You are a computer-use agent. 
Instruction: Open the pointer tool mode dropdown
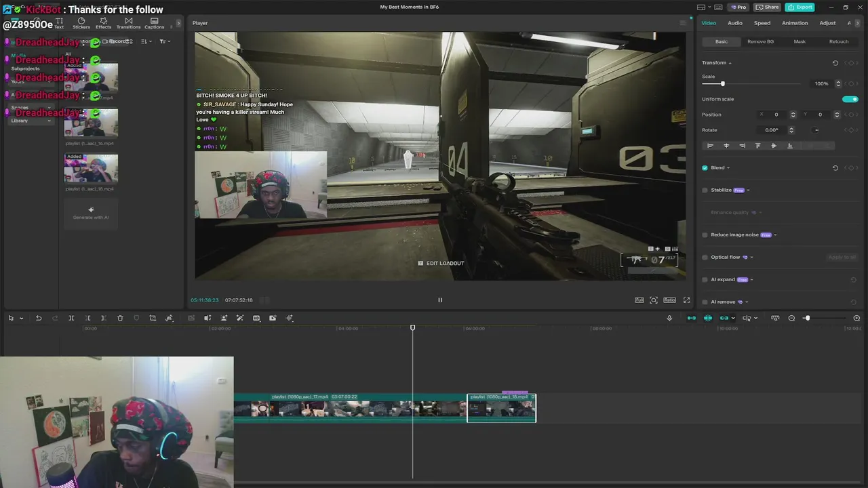21,319
